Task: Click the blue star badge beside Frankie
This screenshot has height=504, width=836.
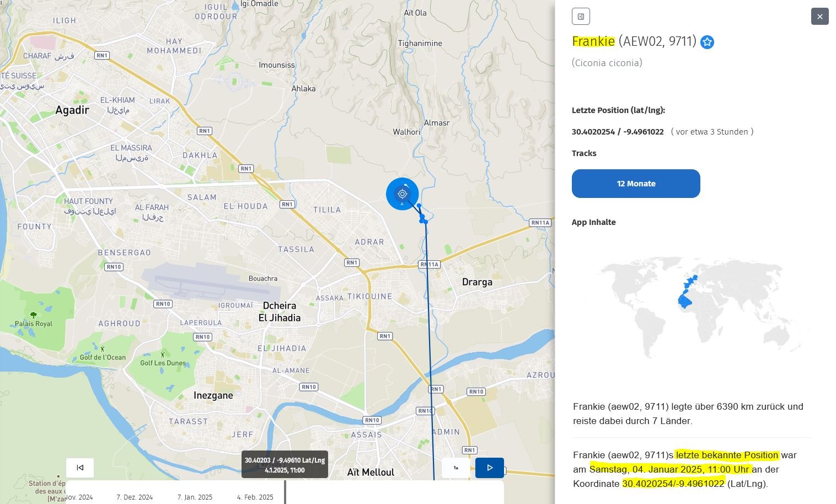Action: coord(707,42)
